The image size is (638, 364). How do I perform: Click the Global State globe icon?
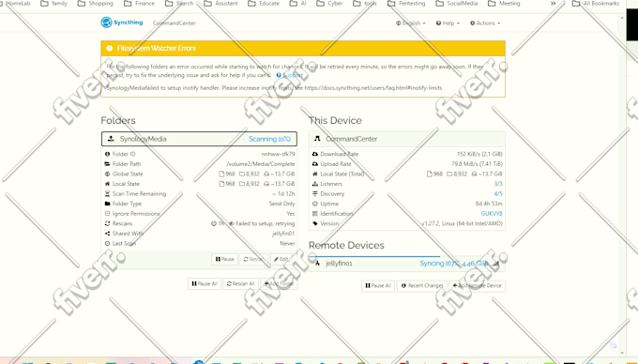107,174
